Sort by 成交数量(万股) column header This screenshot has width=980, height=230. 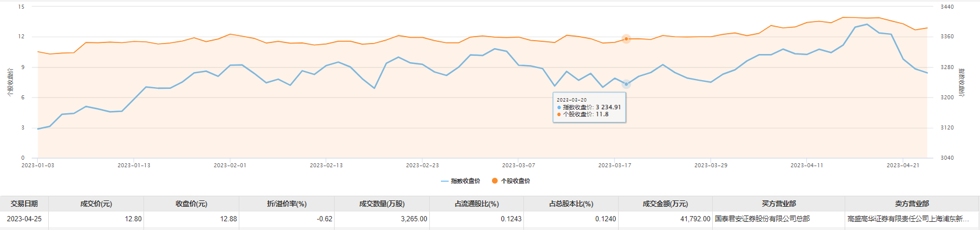coord(382,204)
